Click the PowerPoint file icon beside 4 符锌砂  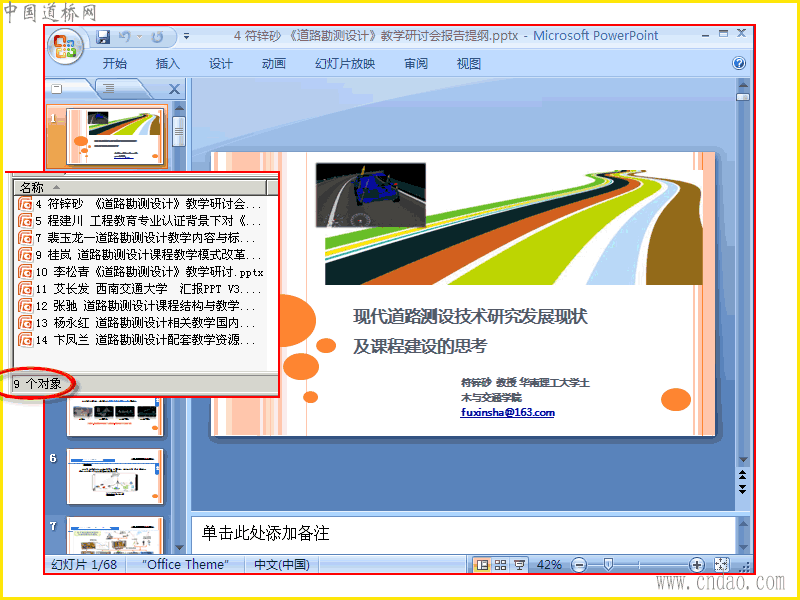point(25,204)
